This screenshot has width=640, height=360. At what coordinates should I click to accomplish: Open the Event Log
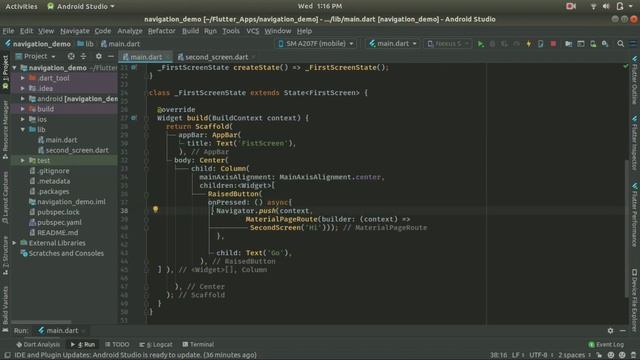[x=606, y=344]
